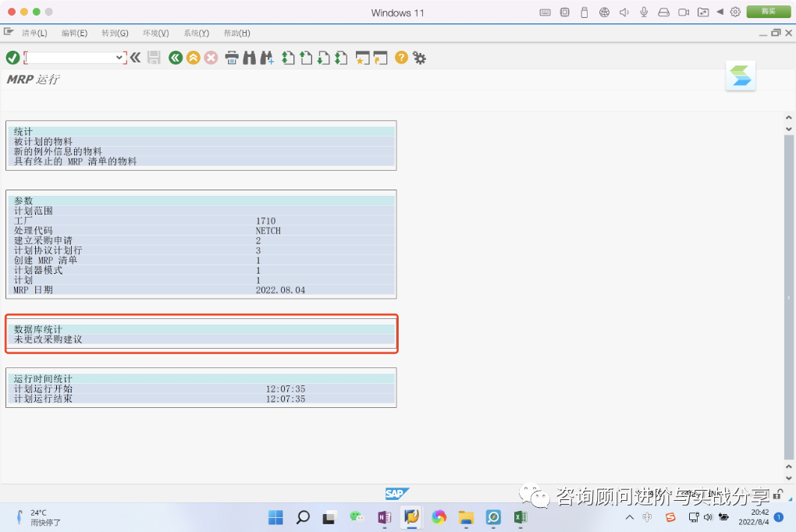Select the 新的例外信息的物料 row
This screenshot has height=532, width=796.
(x=201, y=151)
